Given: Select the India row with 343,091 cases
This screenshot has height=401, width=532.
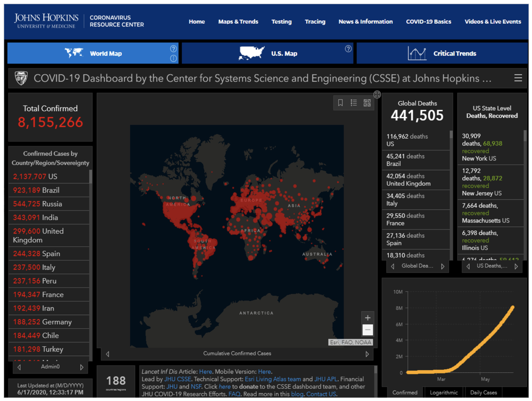Looking at the screenshot, I should pos(49,218).
